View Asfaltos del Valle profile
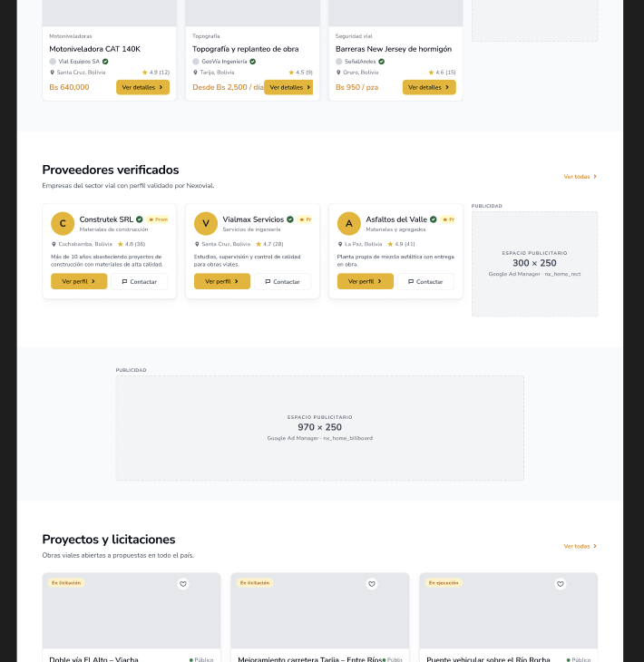 pos(366,281)
